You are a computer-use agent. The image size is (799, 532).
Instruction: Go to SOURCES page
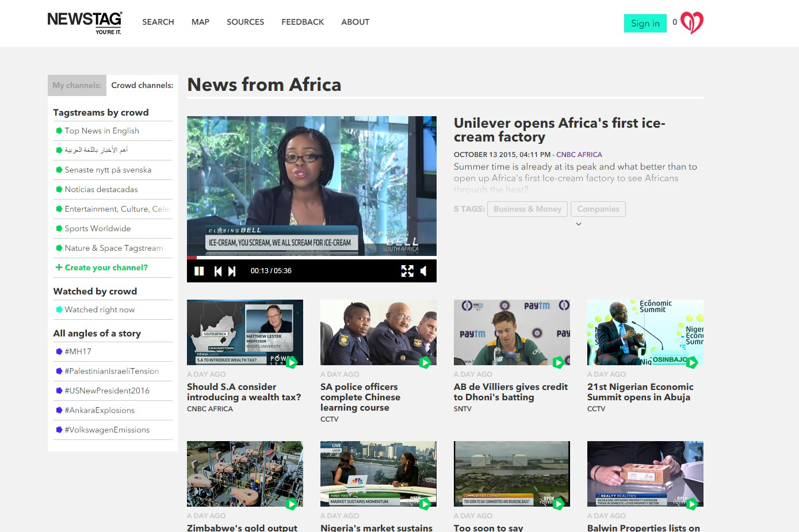[x=245, y=22]
